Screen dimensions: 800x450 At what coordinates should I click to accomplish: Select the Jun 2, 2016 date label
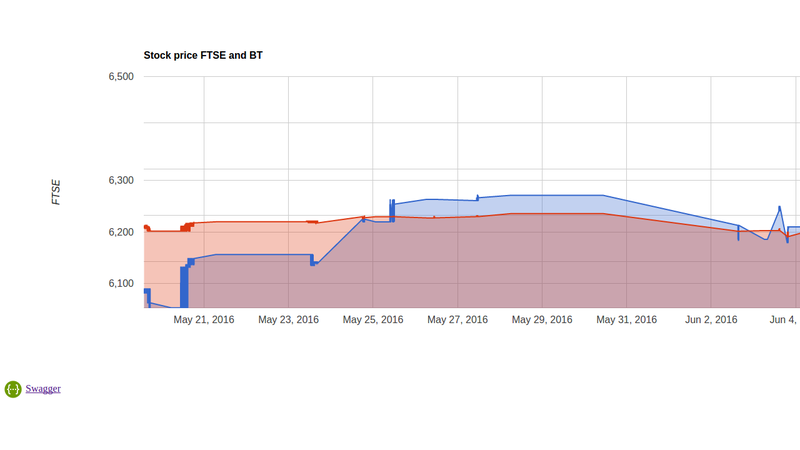[x=711, y=320]
